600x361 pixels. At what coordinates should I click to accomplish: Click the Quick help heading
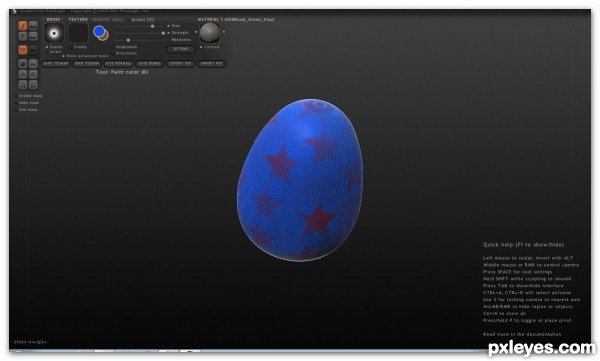tap(523, 245)
